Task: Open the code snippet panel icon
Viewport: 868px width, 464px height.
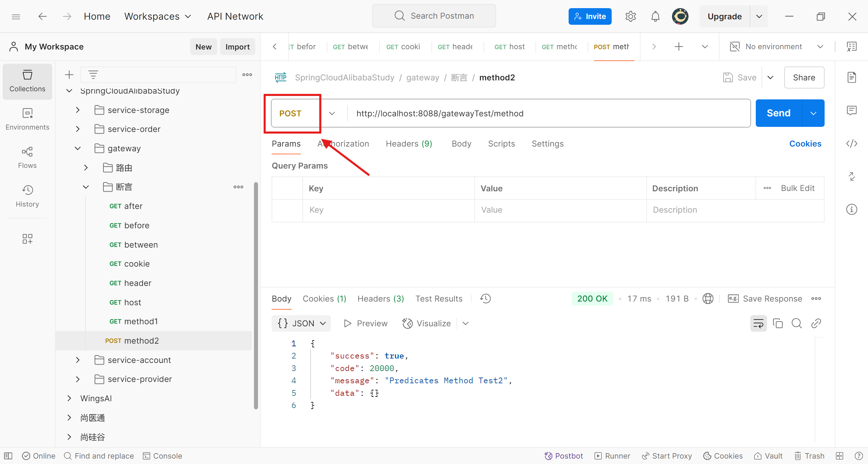Action: point(851,143)
